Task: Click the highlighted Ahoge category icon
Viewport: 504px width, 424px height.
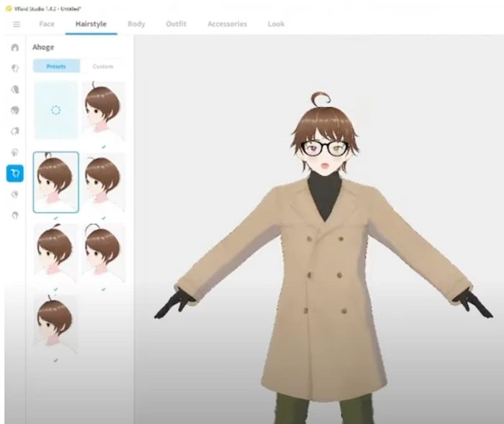Action: pyautogui.click(x=15, y=173)
